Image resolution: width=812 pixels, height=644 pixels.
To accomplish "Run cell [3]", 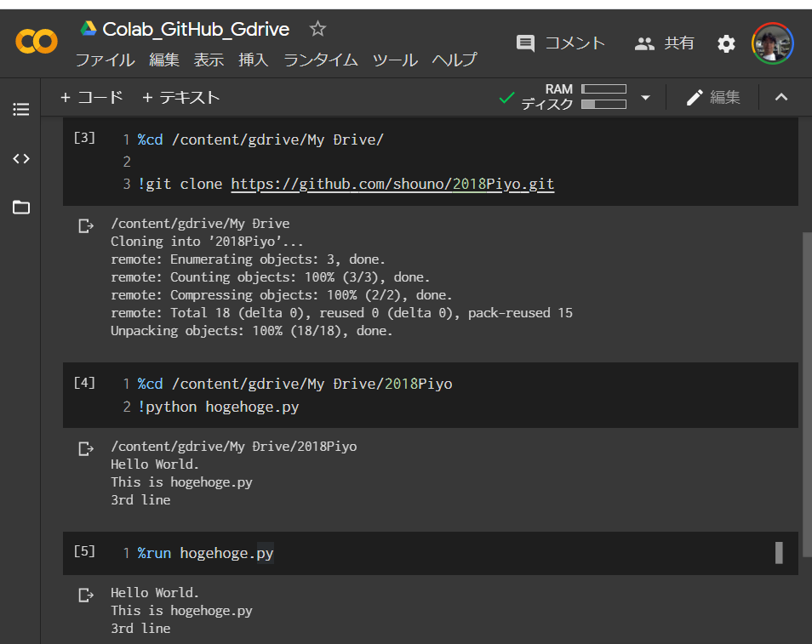I will point(84,138).
